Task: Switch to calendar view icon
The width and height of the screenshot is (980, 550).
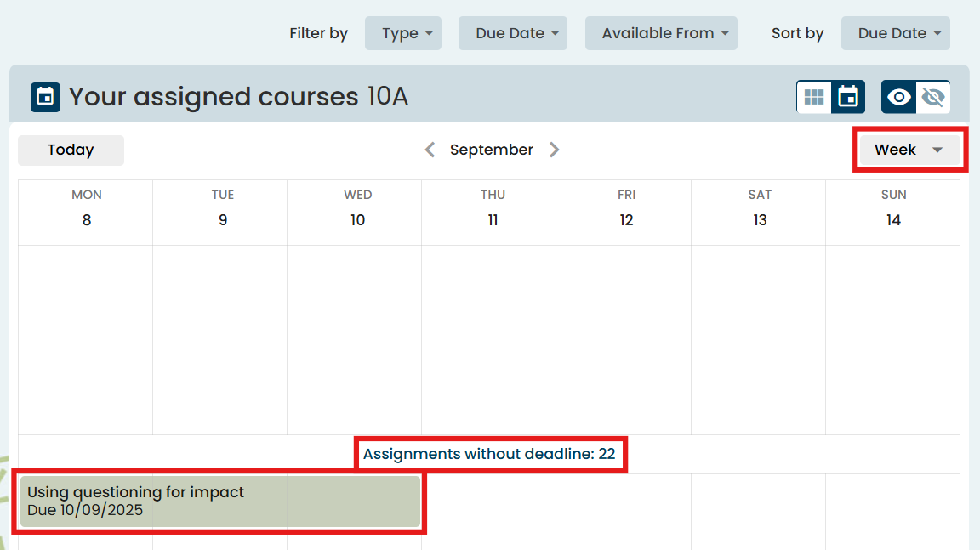Action: point(848,97)
